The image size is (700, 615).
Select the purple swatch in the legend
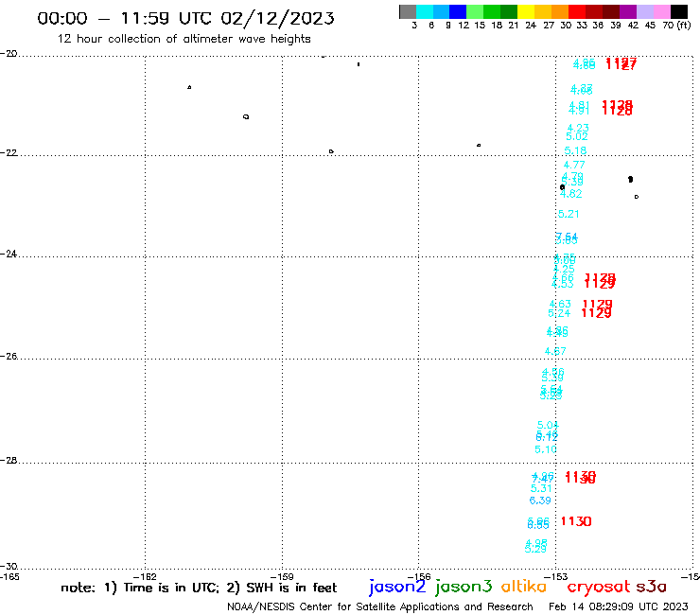click(628, 11)
